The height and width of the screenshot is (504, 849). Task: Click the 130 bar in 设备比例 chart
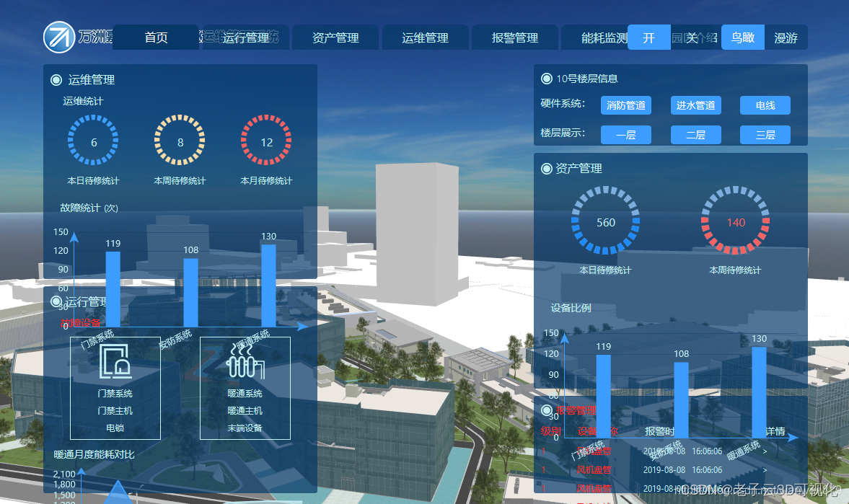point(759,392)
